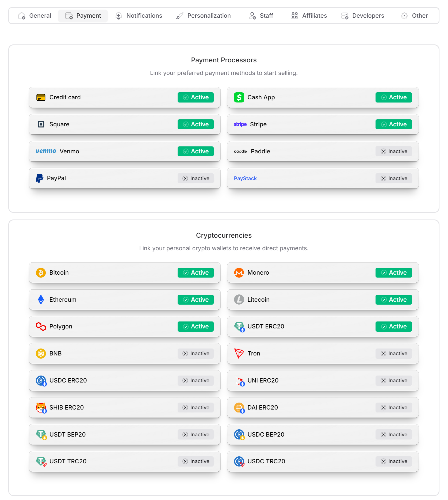
Task: Click the PayPal logo icon
Action: pos(40,178)
